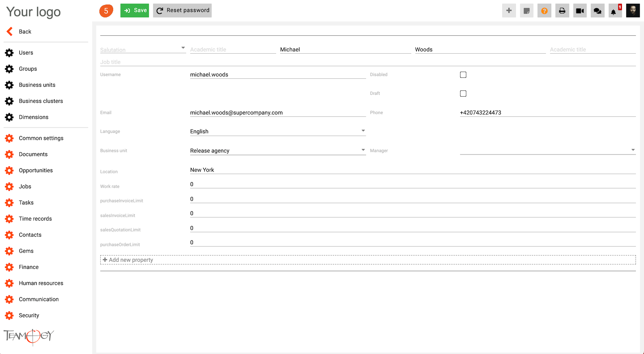
Task: Open Business unit dropdown showing Release agency
Action: (x=278, y=150)
